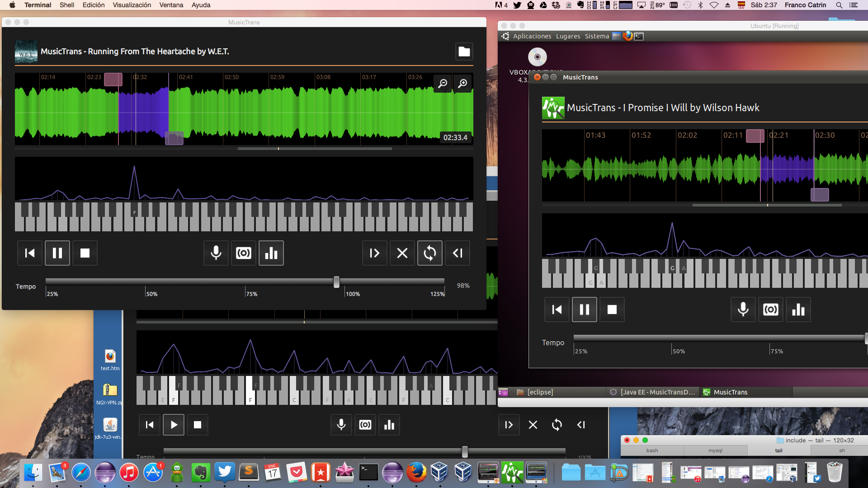Toggle microphone input in front MusicTrans window
Screen dimensions: 868x488
[x=216, y=253]
